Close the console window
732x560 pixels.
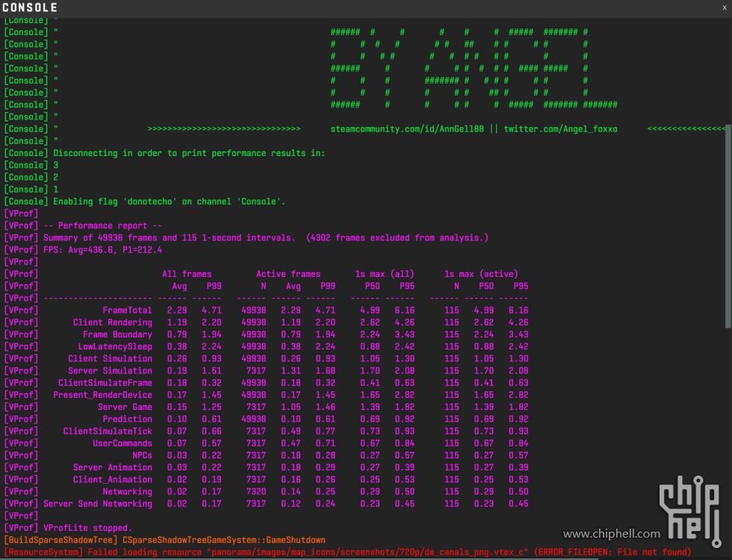[724, 7]
